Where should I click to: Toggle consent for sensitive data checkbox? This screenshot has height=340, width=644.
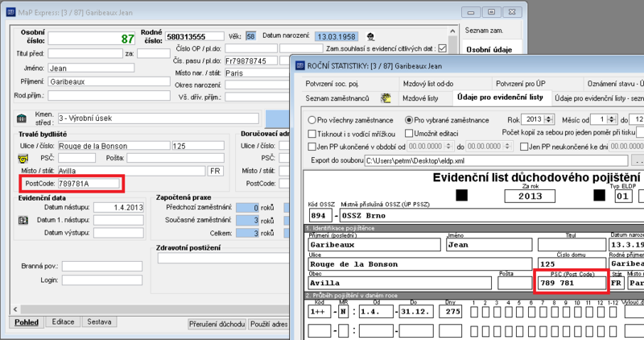(x=442, y=48)
